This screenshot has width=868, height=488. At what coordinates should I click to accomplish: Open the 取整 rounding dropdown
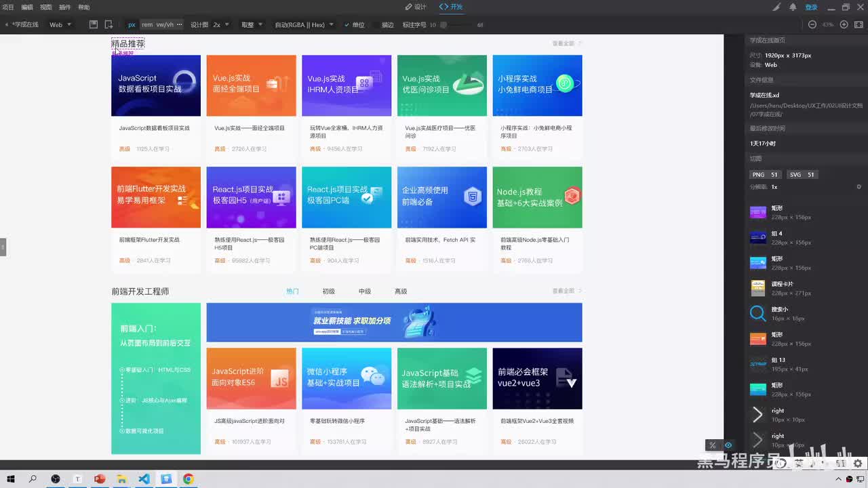click(x=252, y=25)
